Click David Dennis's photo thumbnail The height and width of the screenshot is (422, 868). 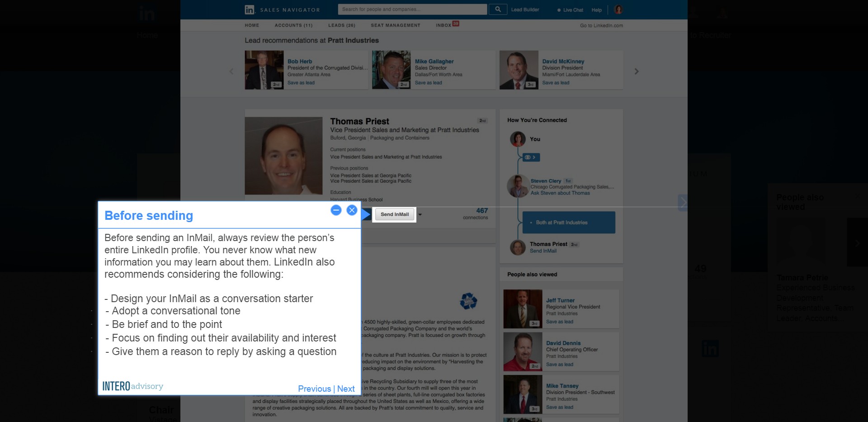[x=523, y=351]
